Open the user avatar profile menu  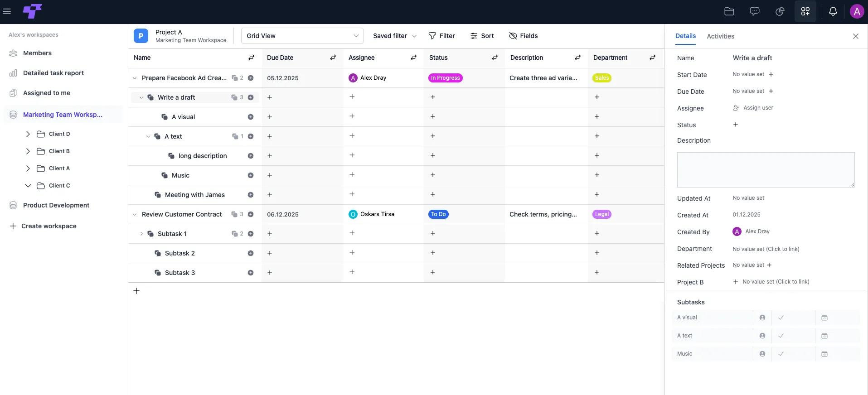tap(857, 11)
